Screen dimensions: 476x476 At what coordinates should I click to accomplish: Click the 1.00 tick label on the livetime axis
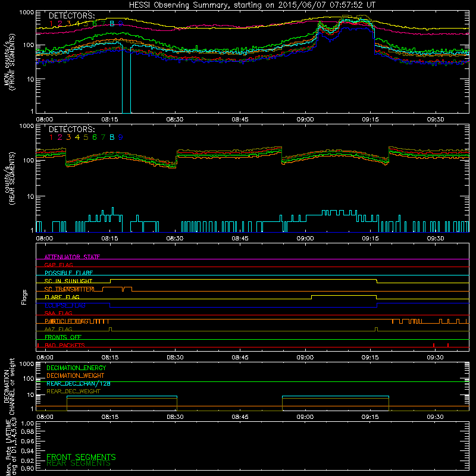(x=27, y=424)
